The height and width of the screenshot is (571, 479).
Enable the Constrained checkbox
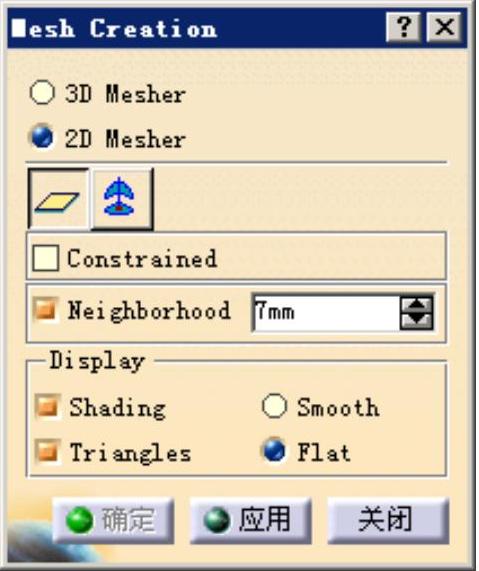click(46, 257)
